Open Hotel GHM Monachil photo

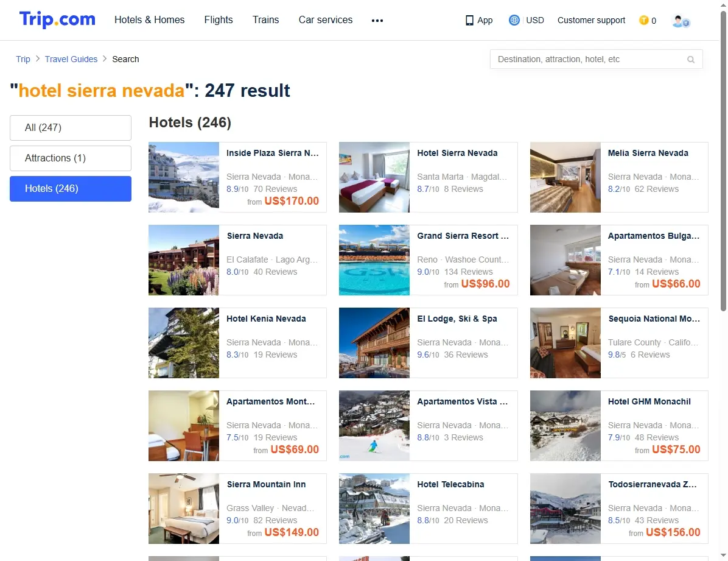point(565,425)
